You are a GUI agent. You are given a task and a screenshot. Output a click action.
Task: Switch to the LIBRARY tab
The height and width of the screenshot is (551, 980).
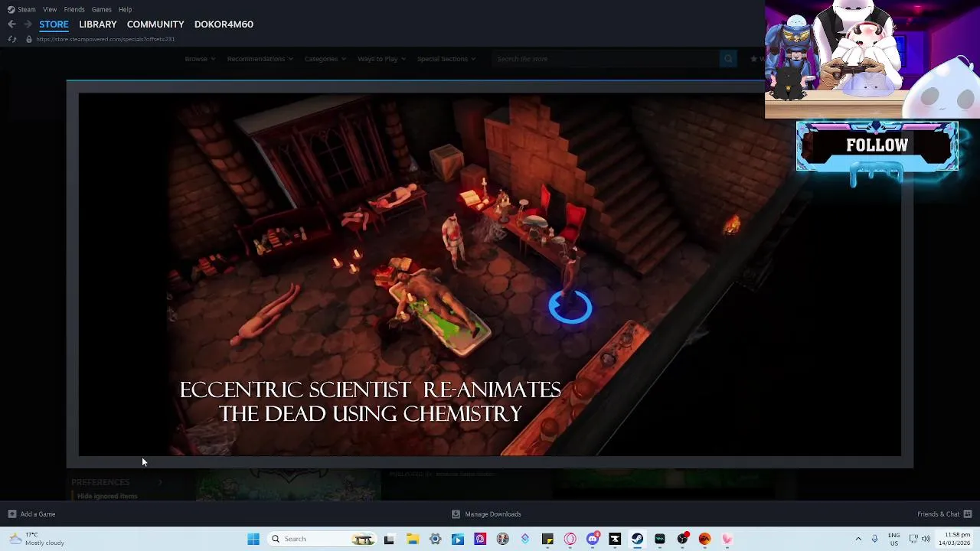point(98,24)
